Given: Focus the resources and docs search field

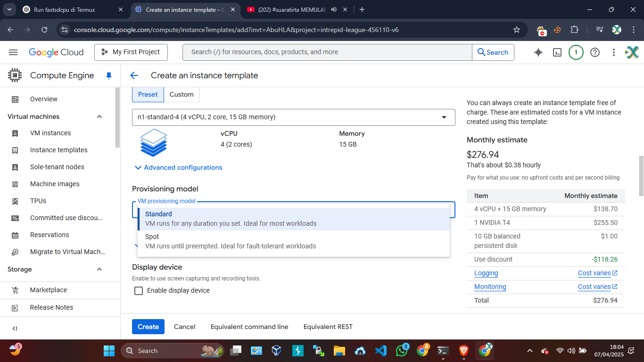Looking at the screenshot, I should click(327, 52).
